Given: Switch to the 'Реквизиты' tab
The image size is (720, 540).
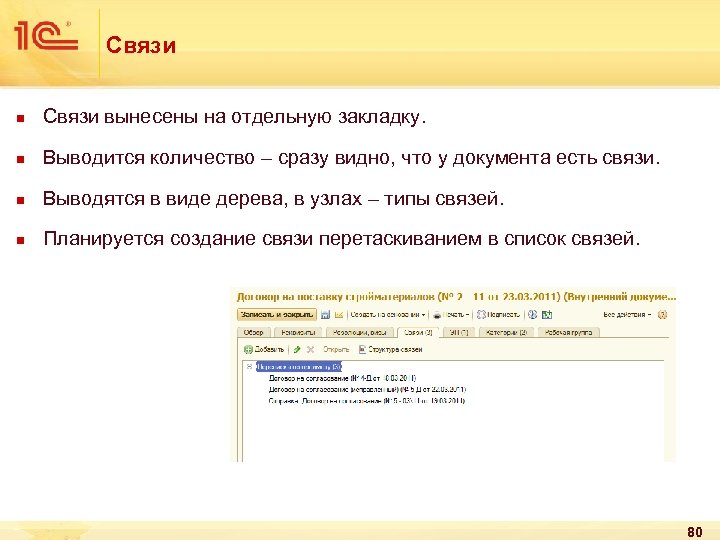Looking at the screenshot, I should tap(298, 332).
